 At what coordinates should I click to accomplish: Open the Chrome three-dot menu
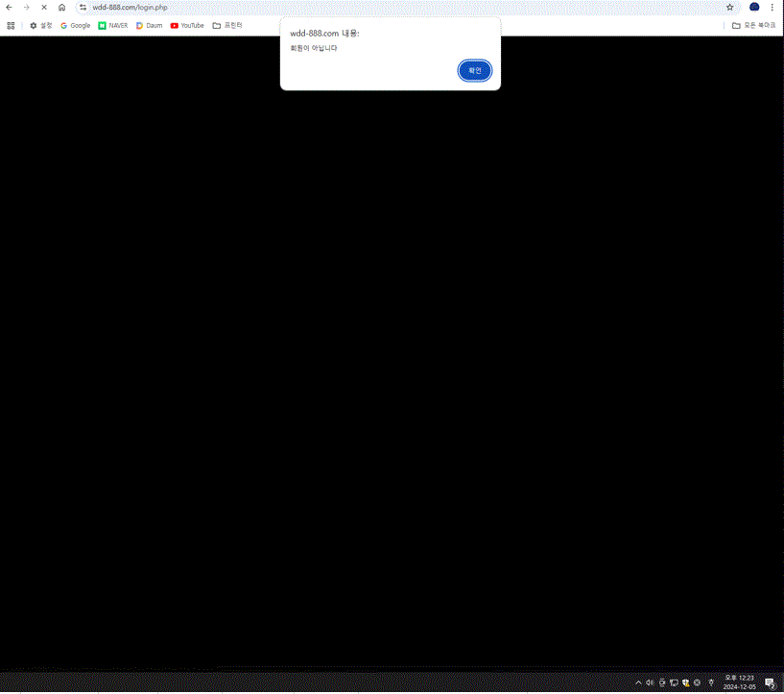[772, 7]
